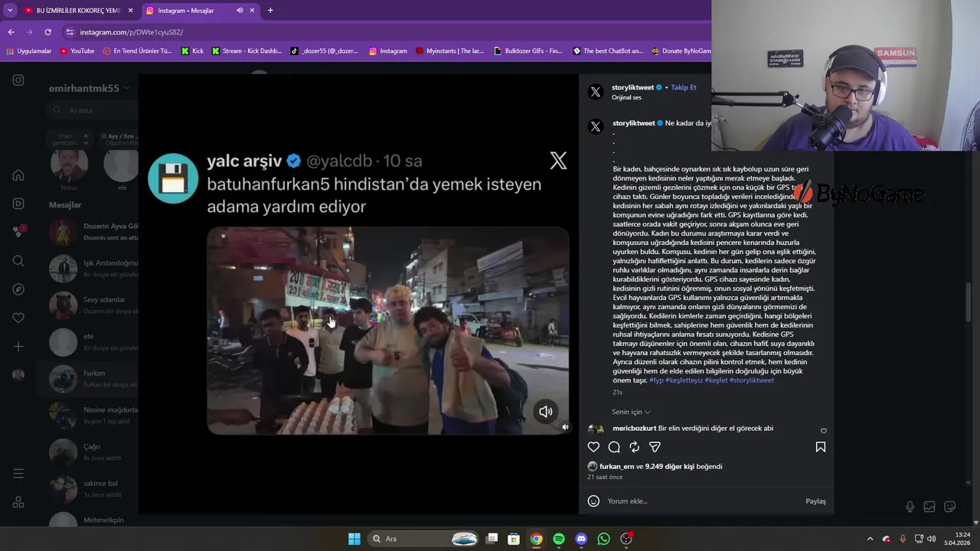Click the messages Arama search box
This screenshot has width=980, height=551.
tap(90, 110)
